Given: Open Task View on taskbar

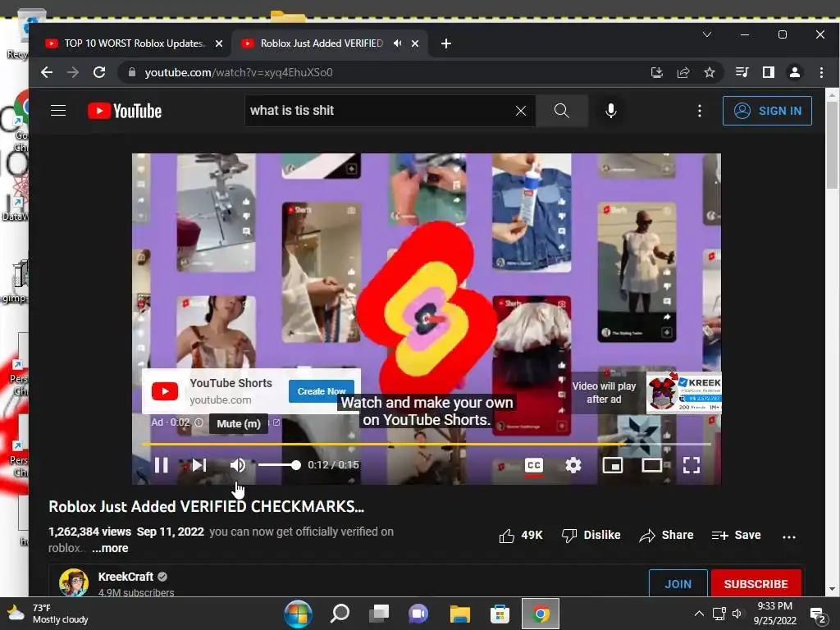Looking at the screenshot, I should tap(379, 614).
